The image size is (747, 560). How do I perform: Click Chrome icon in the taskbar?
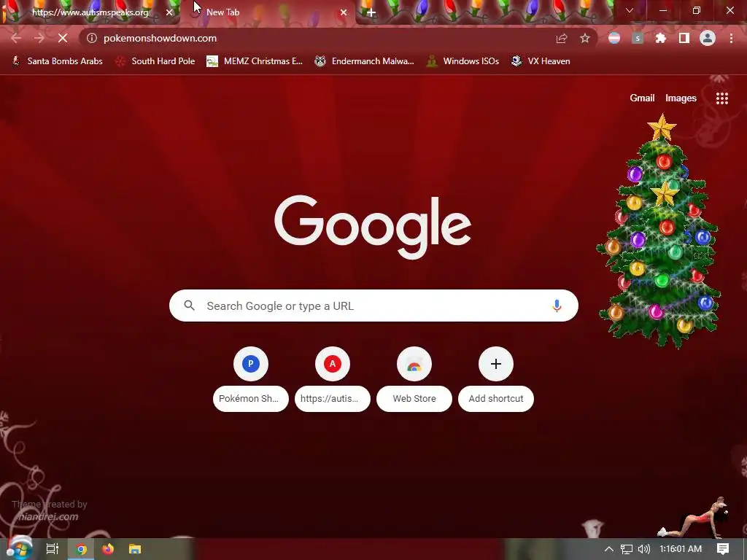point(81,549)
